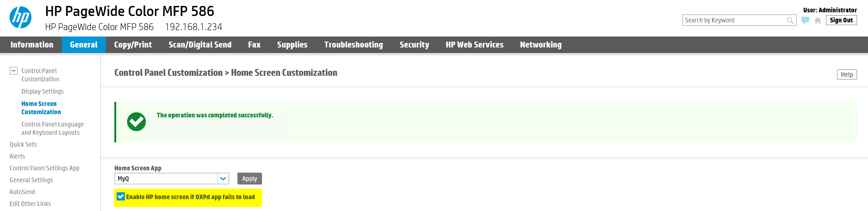Click the search magnifier icon
Image resolution: width=868 pixels, height=211 pixels.
coord(790,21)
